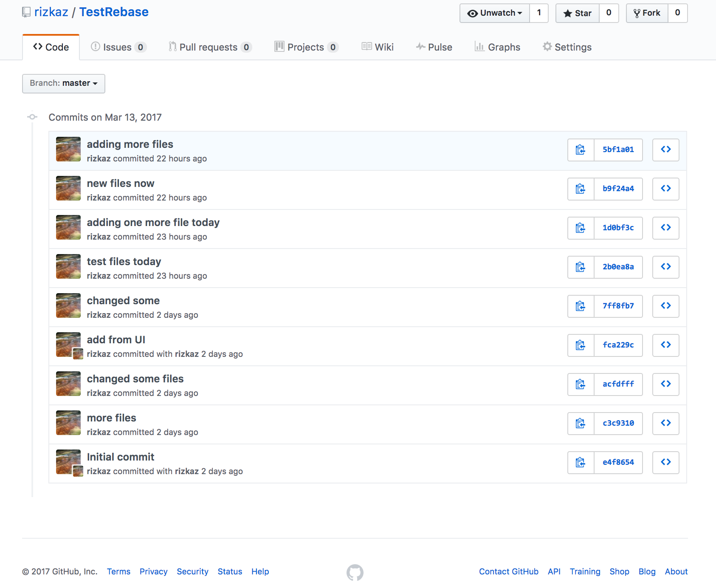Open avatar beside 'test files today'

click(x=68, y=266)
